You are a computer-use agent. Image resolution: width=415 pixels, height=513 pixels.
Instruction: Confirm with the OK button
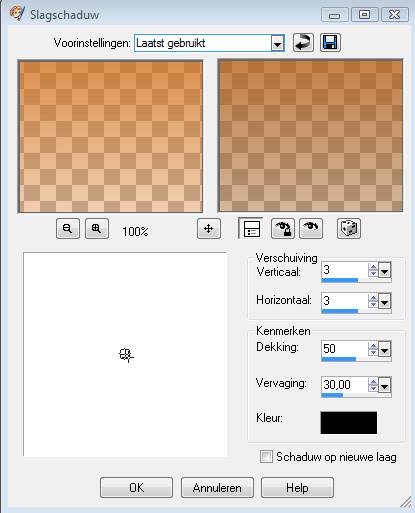(x=136, y=488)
